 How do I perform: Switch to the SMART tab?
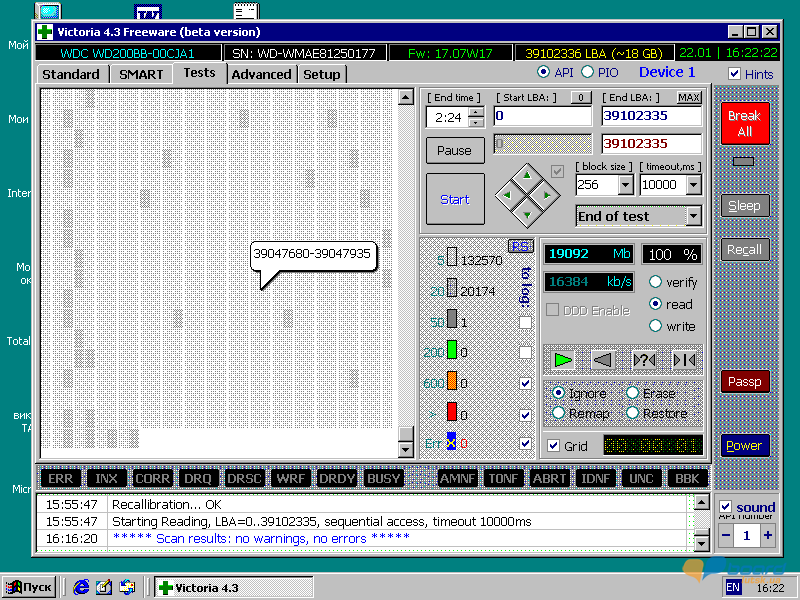point(140,74)
